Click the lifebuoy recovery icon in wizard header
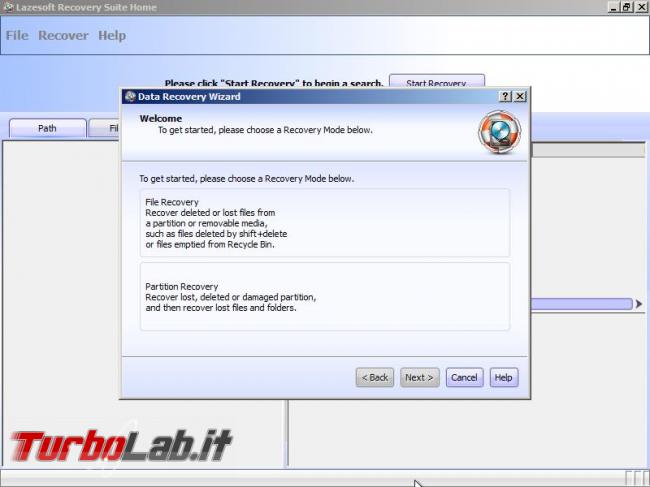 click(500, 132)
